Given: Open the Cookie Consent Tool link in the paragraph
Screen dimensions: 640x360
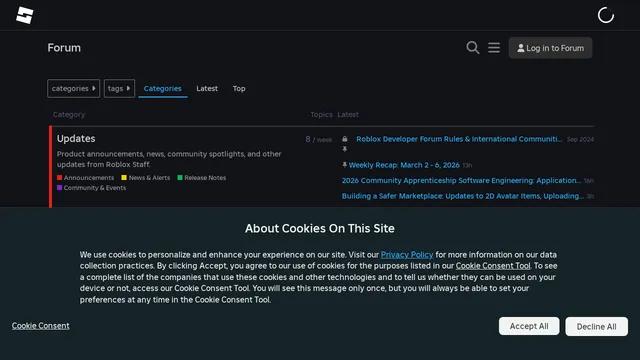Looking at the screenshot, I should [x=493, y=266].
